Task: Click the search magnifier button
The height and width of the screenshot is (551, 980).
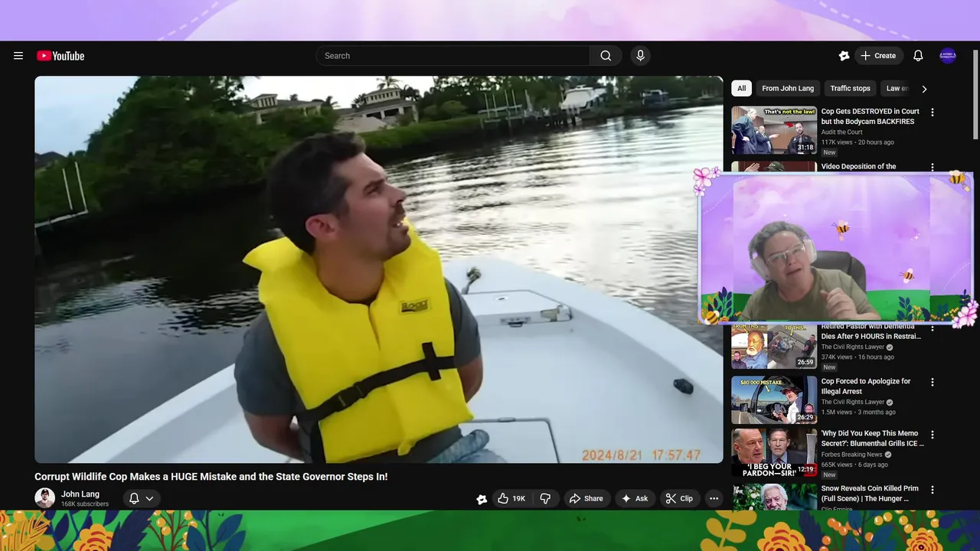Action: coord(606,56)
